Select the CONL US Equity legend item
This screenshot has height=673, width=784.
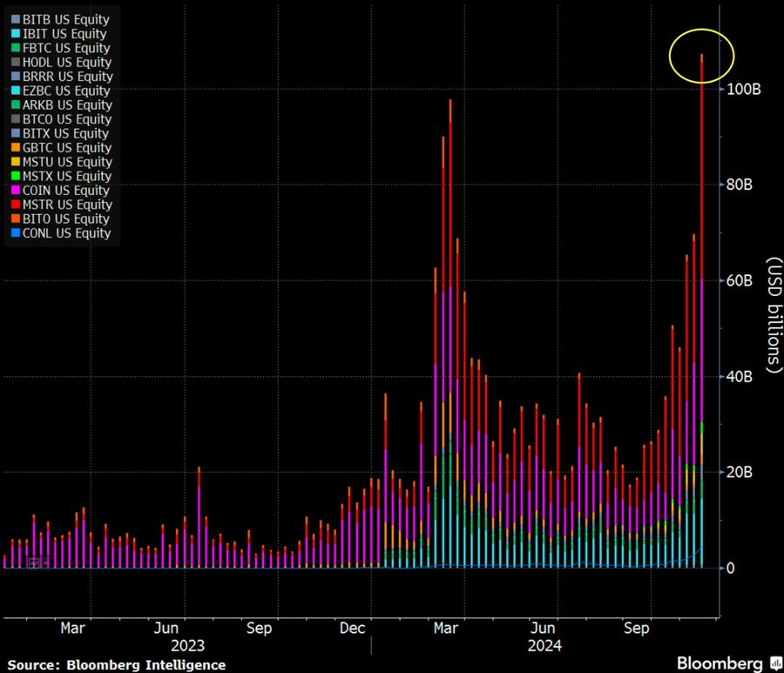coord(66,233)
